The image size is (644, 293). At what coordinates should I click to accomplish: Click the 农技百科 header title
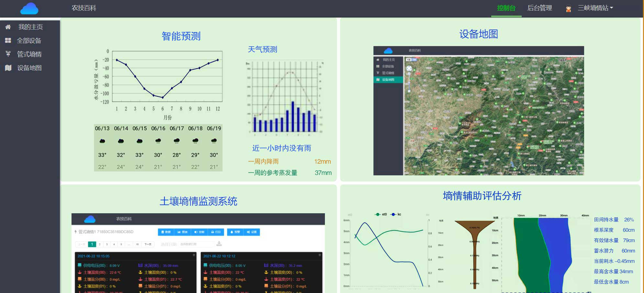pos(84,8)
